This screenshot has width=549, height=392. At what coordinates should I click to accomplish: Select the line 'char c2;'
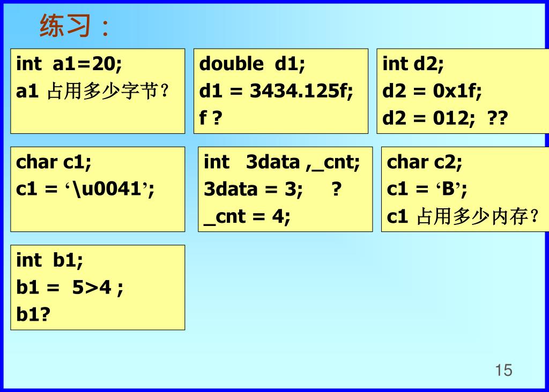click(425, 162)
